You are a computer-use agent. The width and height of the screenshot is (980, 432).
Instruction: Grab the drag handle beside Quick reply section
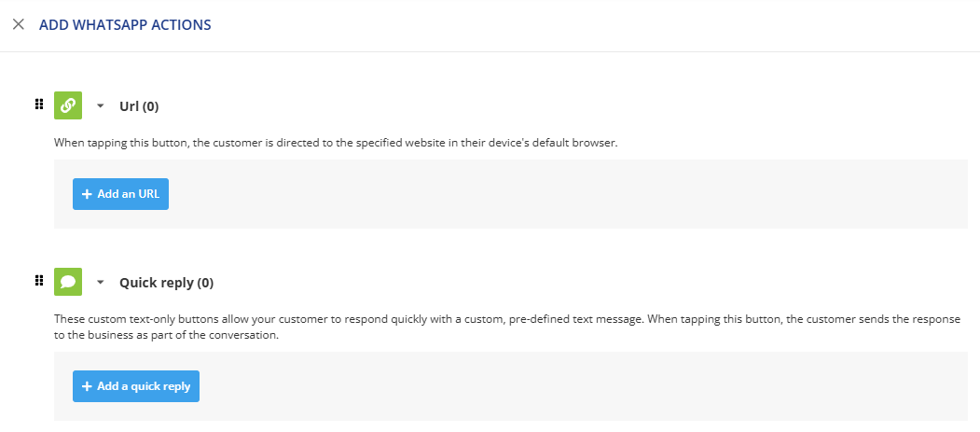coord(39,281)
